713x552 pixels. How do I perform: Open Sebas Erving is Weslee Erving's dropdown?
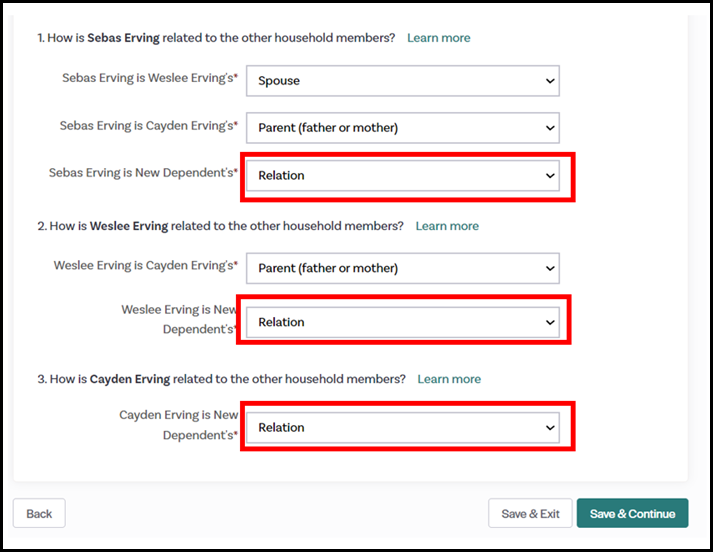coord(402,81)
